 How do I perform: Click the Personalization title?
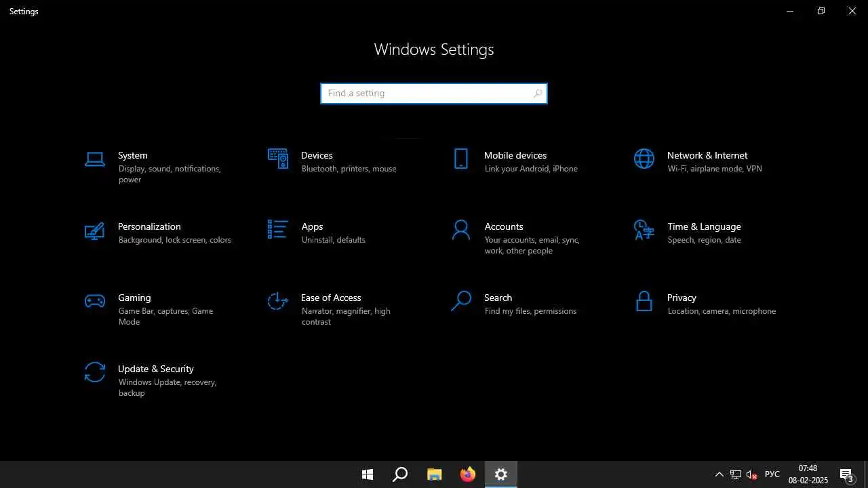(x=149, y=226)
